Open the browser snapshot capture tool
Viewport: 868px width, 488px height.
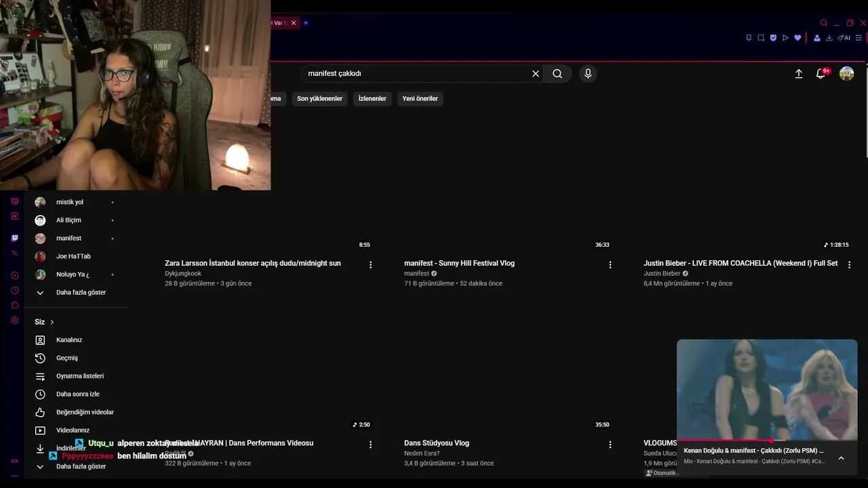point(761,38)
